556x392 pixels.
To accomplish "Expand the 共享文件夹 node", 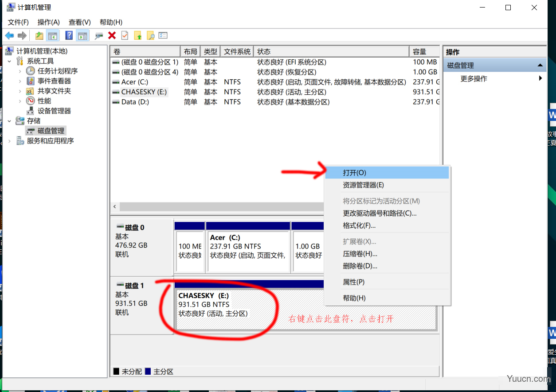I will [x=20, y=91].
